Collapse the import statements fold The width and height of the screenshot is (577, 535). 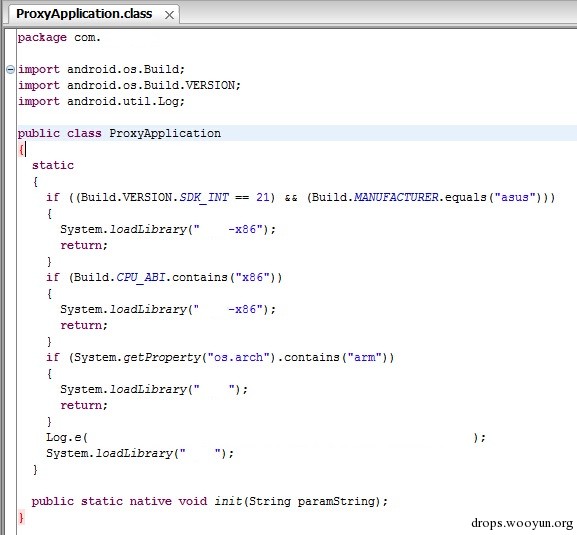coord(11,69)
